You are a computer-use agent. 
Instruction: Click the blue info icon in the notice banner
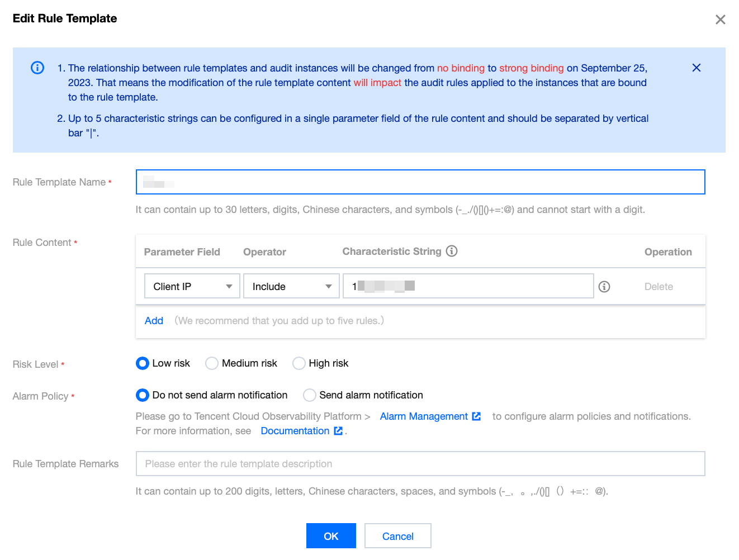pos(37,68)
